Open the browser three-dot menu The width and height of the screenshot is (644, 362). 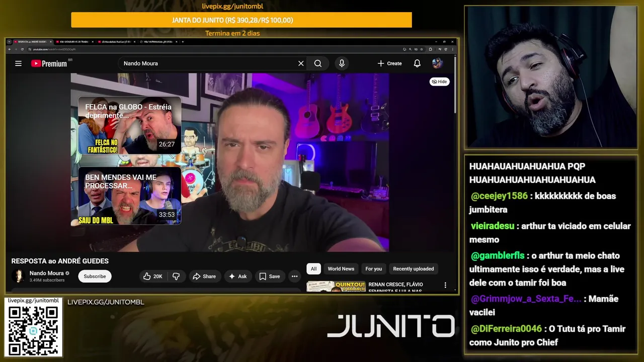pyautogui.click(x=452, y=49)
